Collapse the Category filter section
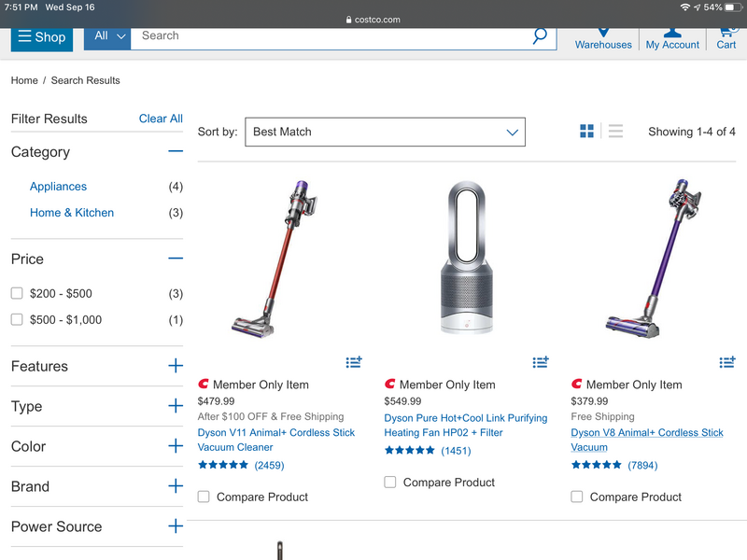747x560 pixels. coord(176,151)
